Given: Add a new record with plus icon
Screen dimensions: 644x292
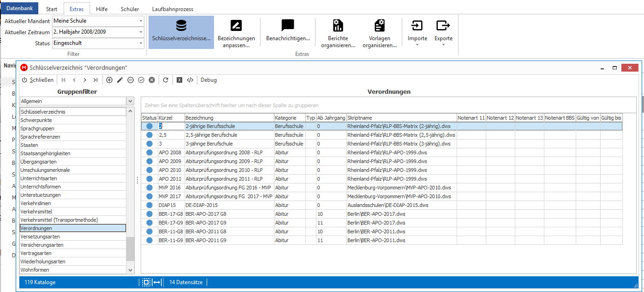Looking at the screenshot, I should (109, 80).
